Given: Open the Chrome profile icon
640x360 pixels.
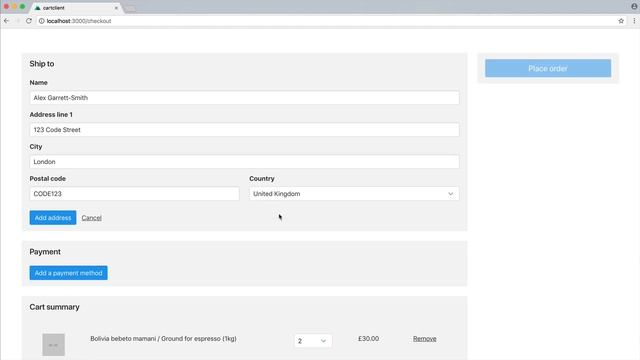Looking at the screenshot, I should coord(634,6).
